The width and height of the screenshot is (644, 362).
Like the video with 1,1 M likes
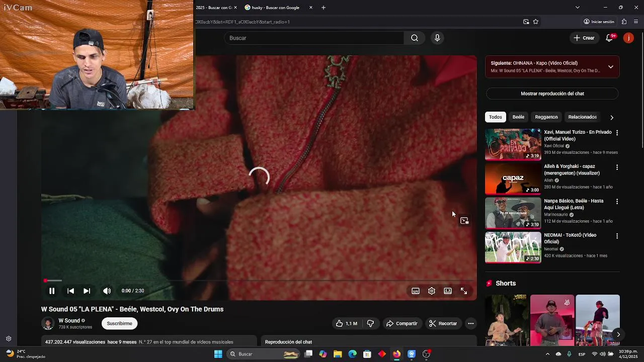click(346, 323)
